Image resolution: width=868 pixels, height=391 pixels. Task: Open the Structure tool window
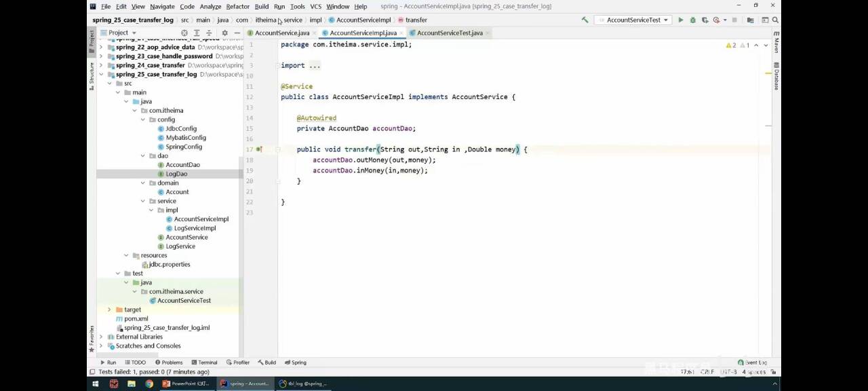[x=92, y=75]
